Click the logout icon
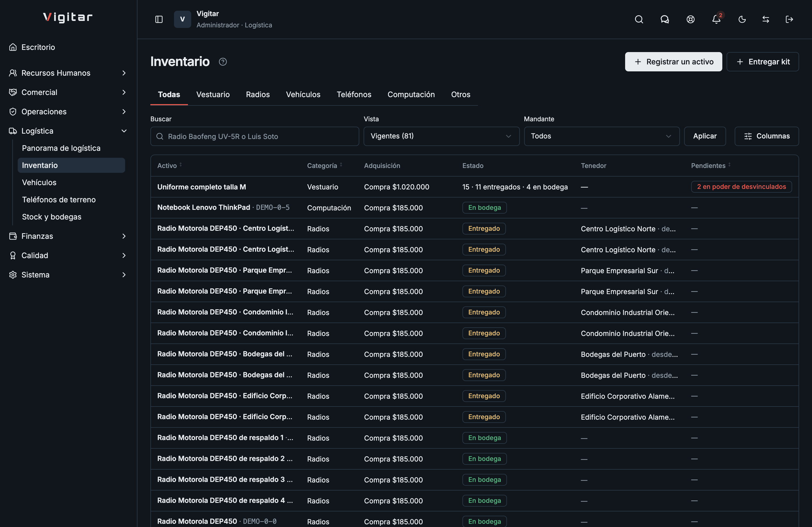 click(789, 19)
